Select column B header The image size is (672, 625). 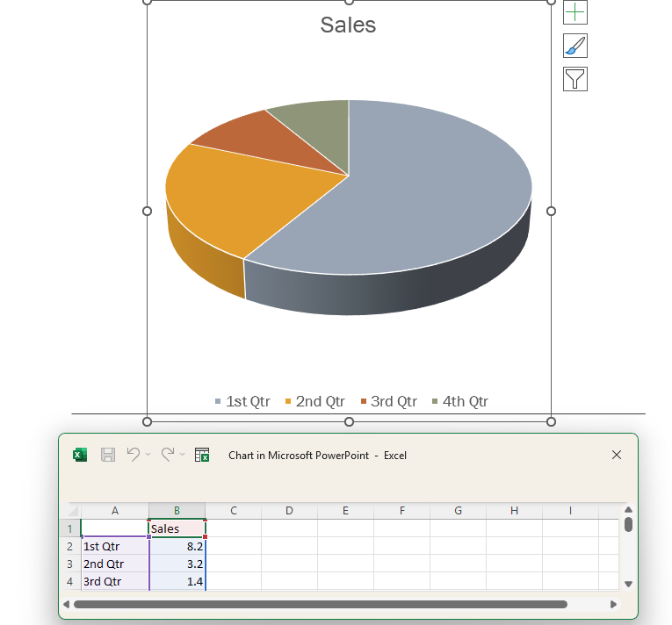177,511
